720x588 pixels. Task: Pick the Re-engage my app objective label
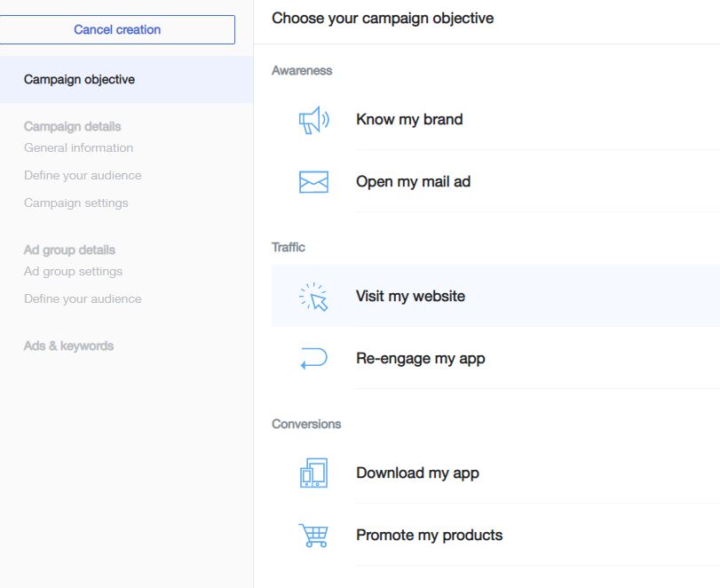click(x=421, y=358)
